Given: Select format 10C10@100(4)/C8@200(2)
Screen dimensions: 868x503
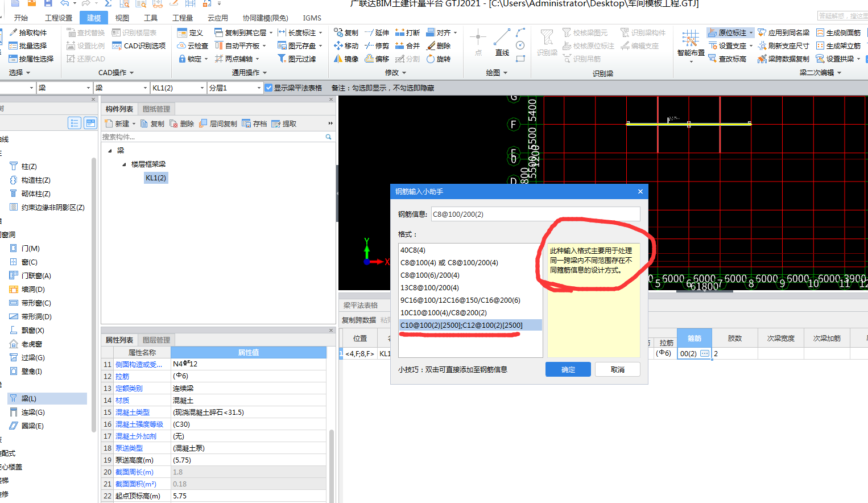Looking at the screenshot, I should click(x=470, y=312).
